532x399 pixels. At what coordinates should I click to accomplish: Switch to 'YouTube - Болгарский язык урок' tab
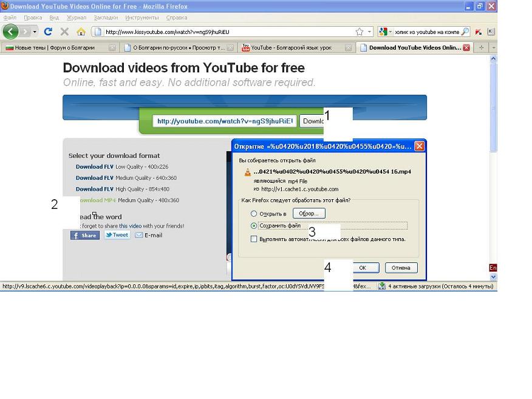[x=296, y=48]
